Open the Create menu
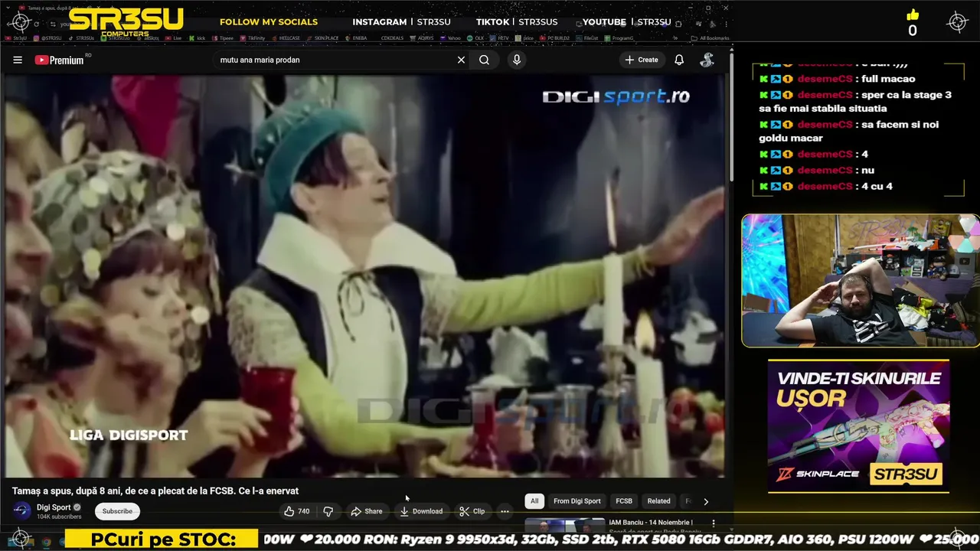The image size is (980, 551). 641,60
